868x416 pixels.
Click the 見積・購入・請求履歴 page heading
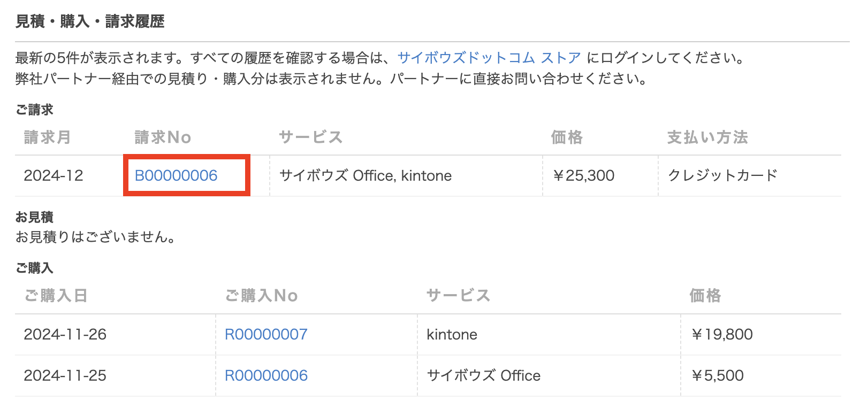tap(90, 21)
